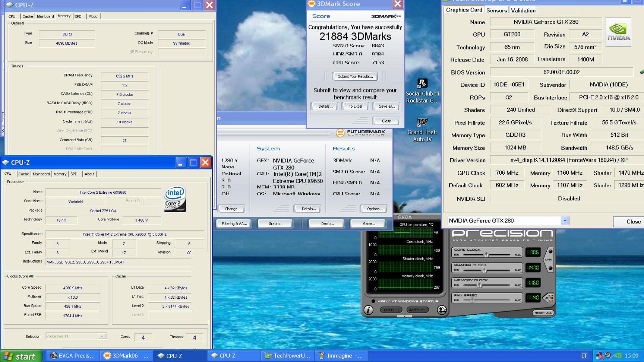Viewport: 644px width, 362px height.
Task: Click Save as in 3DMark Score dialog
Action: pyautogui.click(x=386, y=106)
